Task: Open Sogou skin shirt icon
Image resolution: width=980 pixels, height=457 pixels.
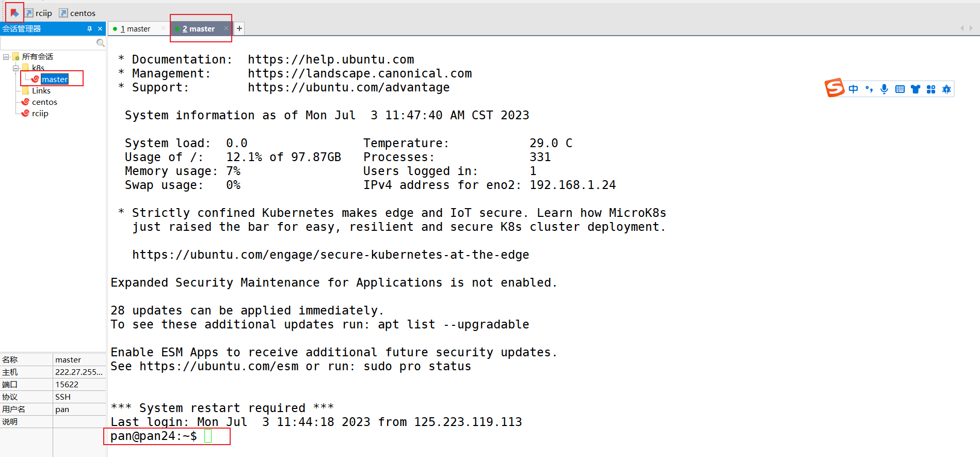Action: click(915, 89)
